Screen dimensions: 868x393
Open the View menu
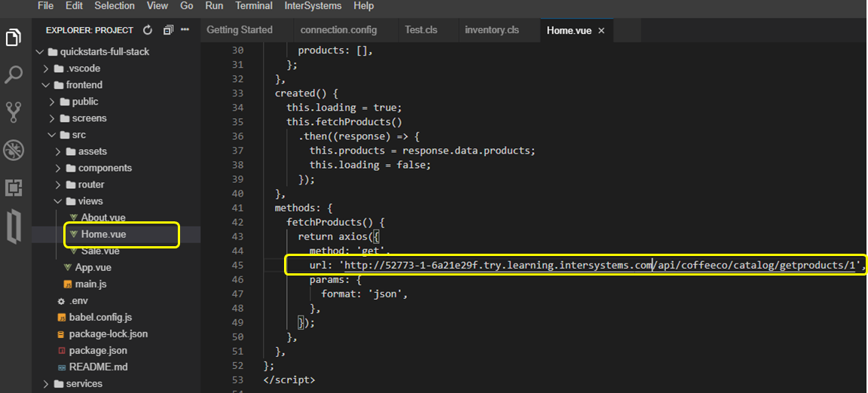click(157, 6)
